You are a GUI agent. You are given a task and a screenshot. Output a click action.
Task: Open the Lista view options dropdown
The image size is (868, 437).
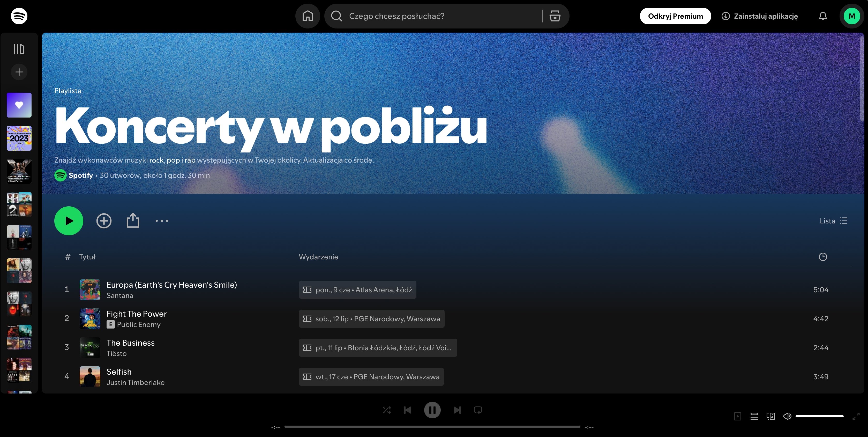(x=834, y=221)
